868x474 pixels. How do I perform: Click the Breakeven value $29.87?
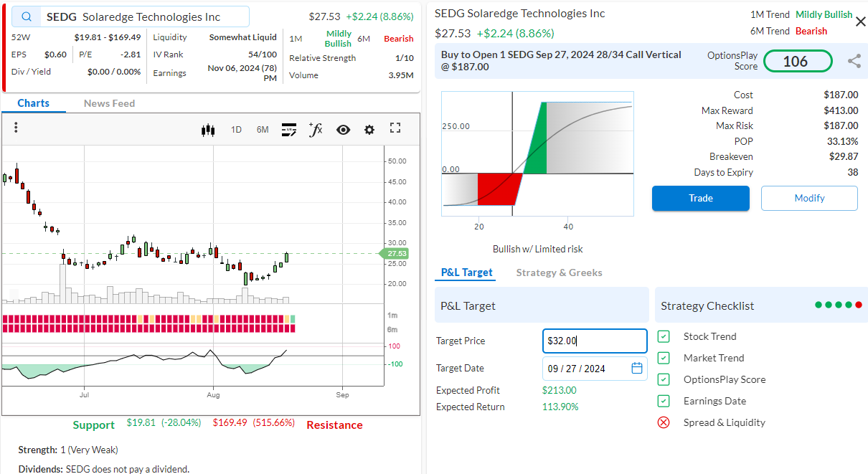coord(844,156)
